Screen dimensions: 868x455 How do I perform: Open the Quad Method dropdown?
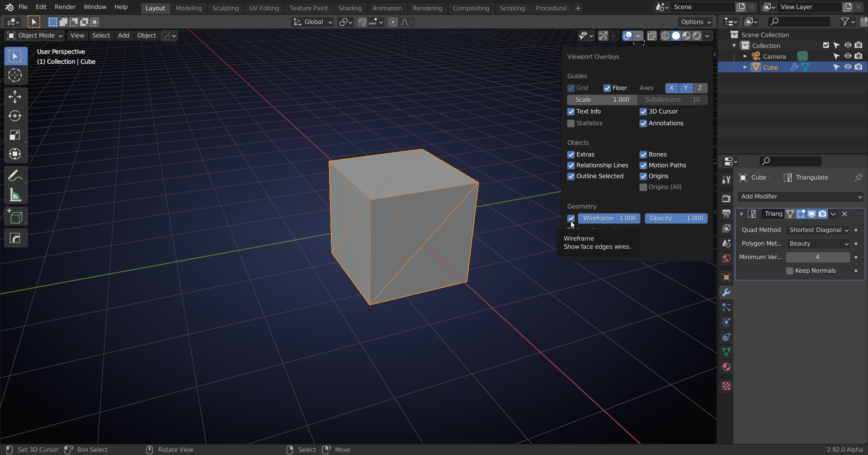tap(817, 230)
